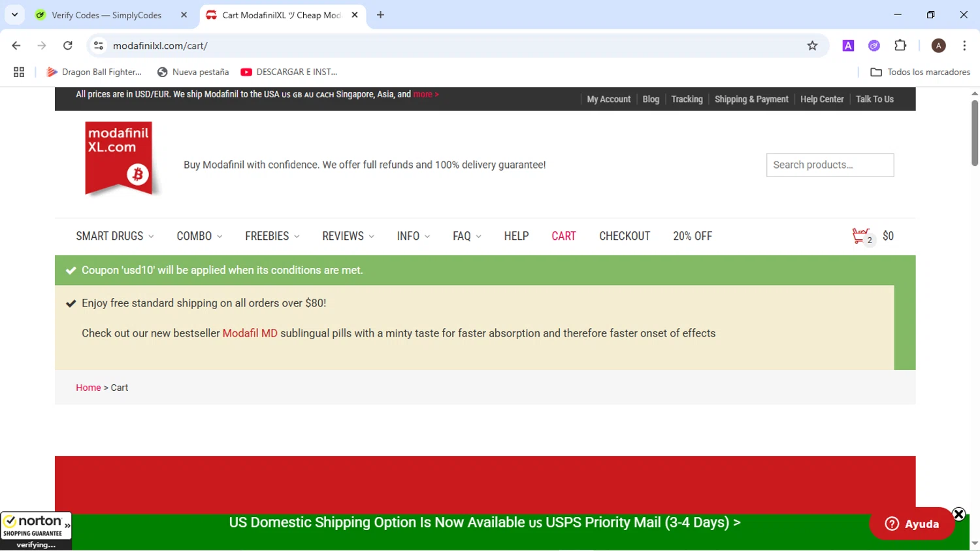
Task: Open the extensions puzzle menu
Action: click(x=900, y=46)
